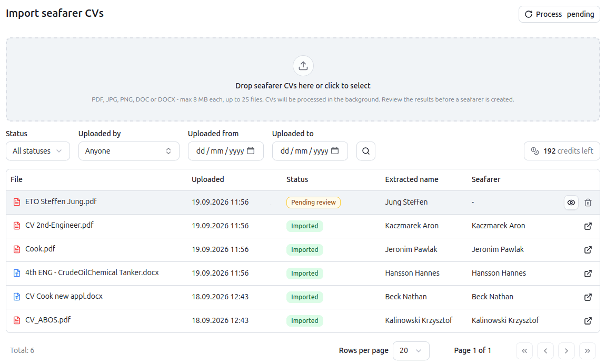Screen dimensions: 606x364
Task: Click the timestamp 18.09.2026 12:43 for CV_ABOS.pdf
Action: 220,320
